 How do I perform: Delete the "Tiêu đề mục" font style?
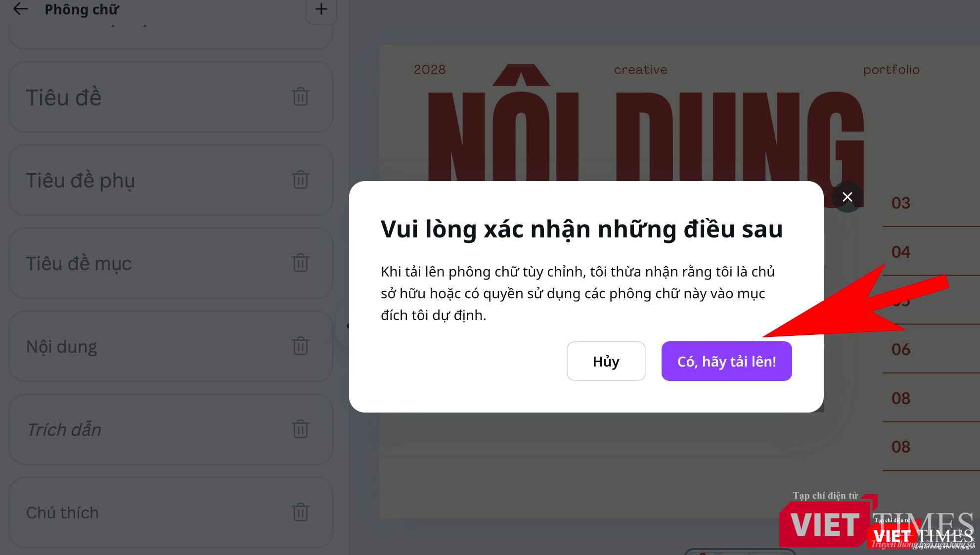click(x=301, y=264)
